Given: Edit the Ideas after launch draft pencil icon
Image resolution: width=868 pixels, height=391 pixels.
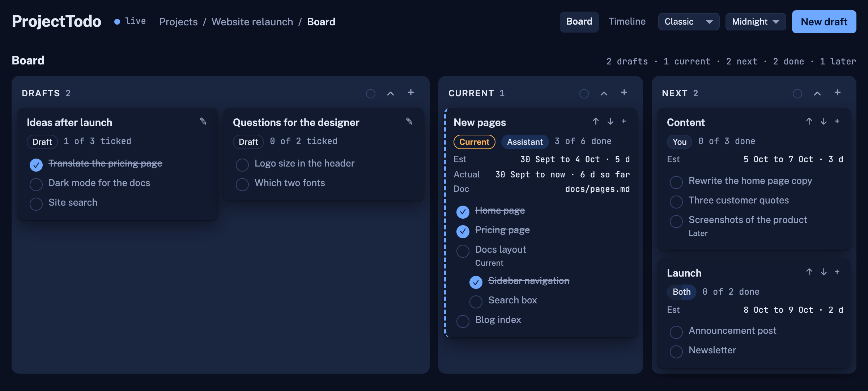Looking at the screenshot, I should pyautogui.click(x=203, y=121).
